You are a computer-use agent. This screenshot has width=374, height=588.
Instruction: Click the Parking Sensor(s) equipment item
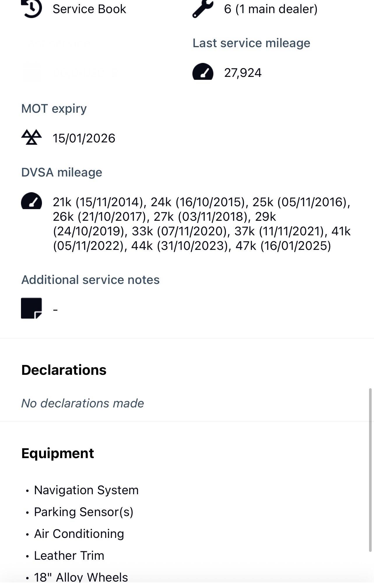tap(84, 512)
